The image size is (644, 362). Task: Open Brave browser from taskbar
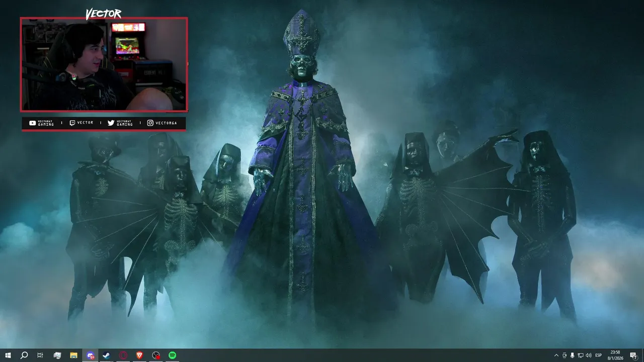coord(139,355)
